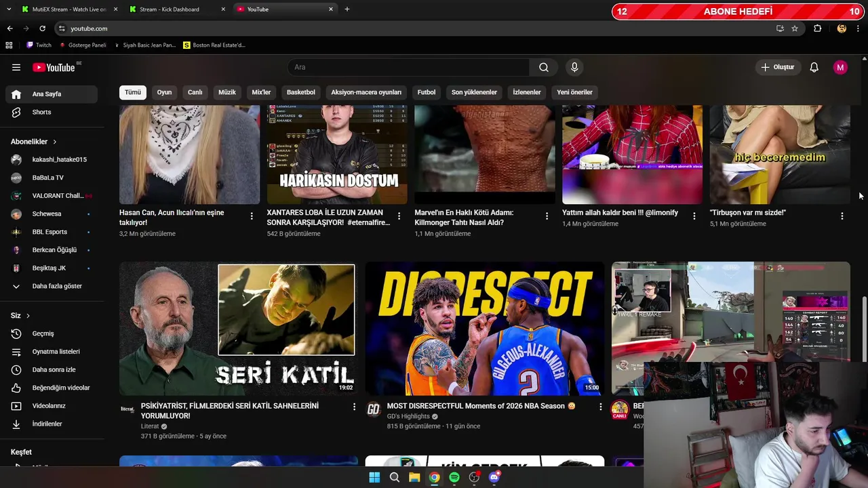Click the search magnifier button

pyautogui.click(x=544, y=67)
